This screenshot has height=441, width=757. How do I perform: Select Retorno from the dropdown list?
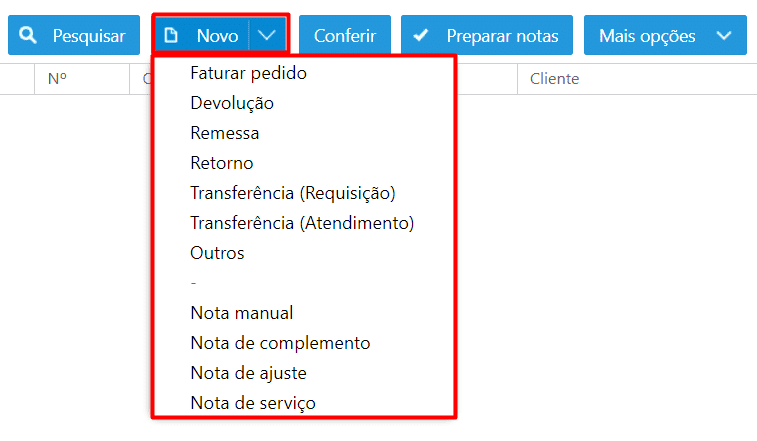pos(222,163)
